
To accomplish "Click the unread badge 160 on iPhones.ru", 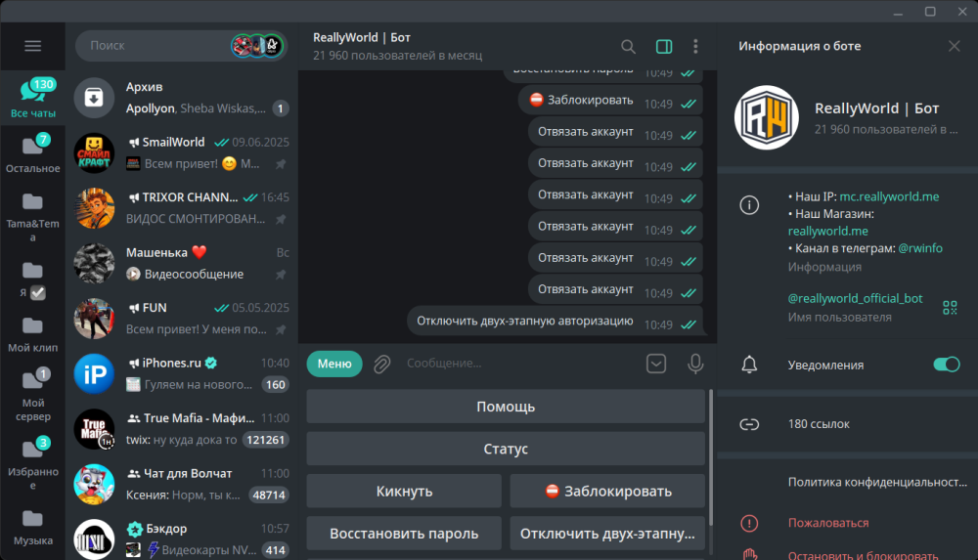I will pyautogui.click(x=276, y=385).
